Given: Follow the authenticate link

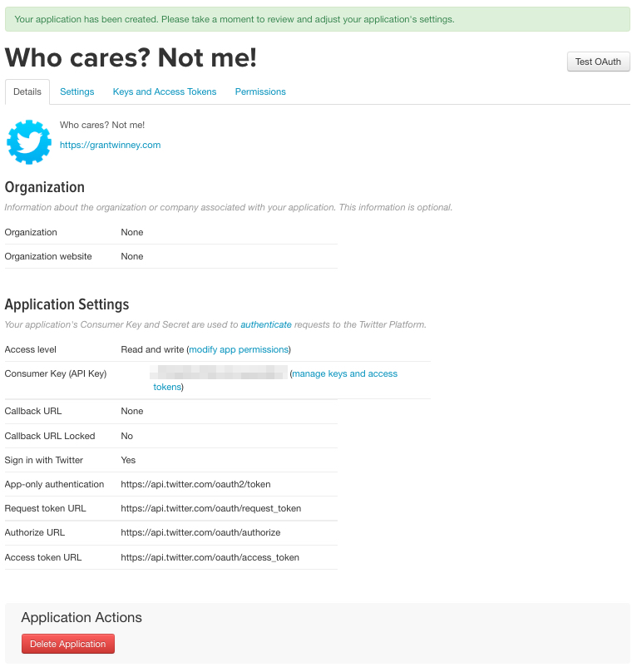Looking at the screenshot, I should pyautogui.click(x=266, y=324).
